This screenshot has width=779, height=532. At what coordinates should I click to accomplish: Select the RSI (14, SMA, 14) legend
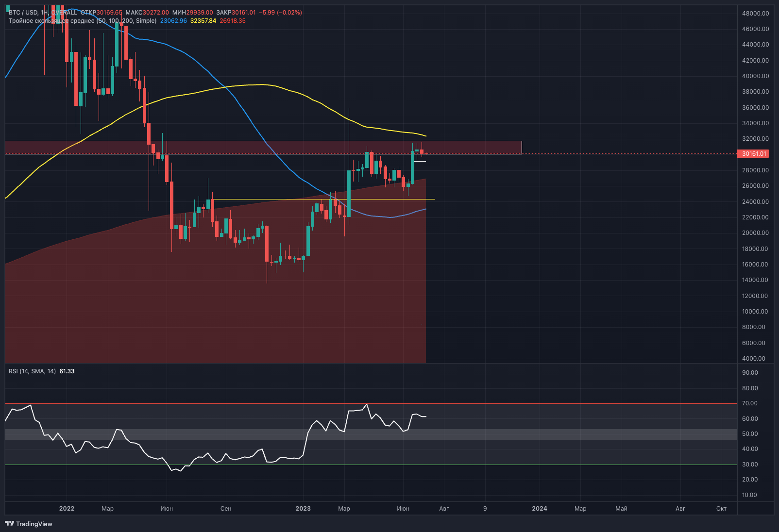point(32,371)
